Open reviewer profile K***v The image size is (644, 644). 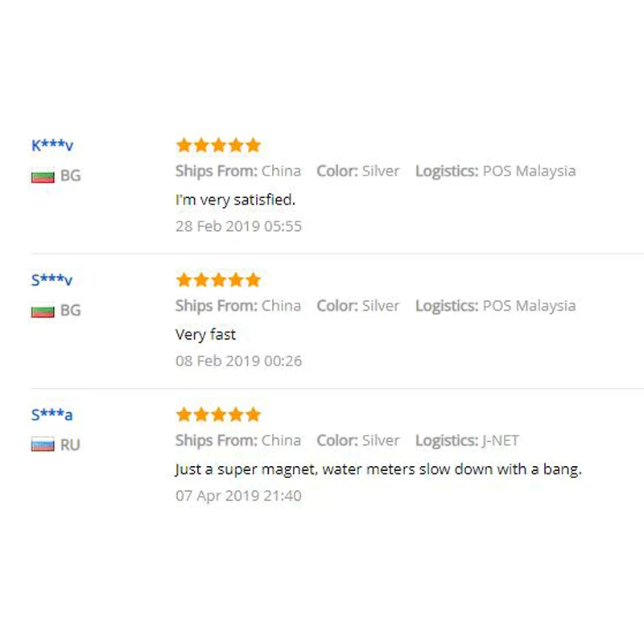click(x=52, y=145)
